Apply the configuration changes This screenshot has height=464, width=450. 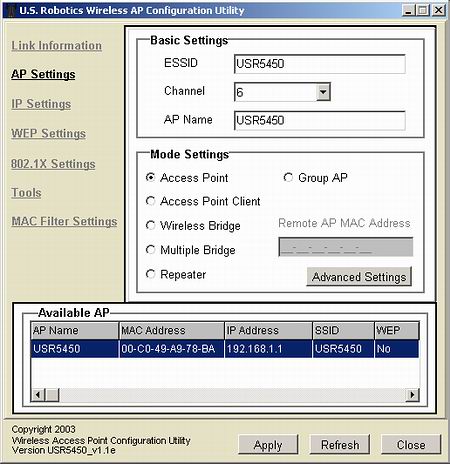point(268,445)
